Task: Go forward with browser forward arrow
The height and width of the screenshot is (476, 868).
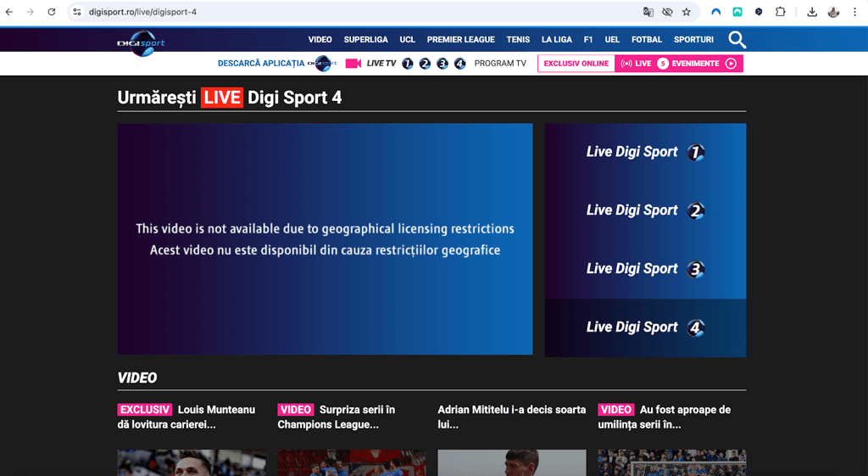Action: tap(30, 12)
